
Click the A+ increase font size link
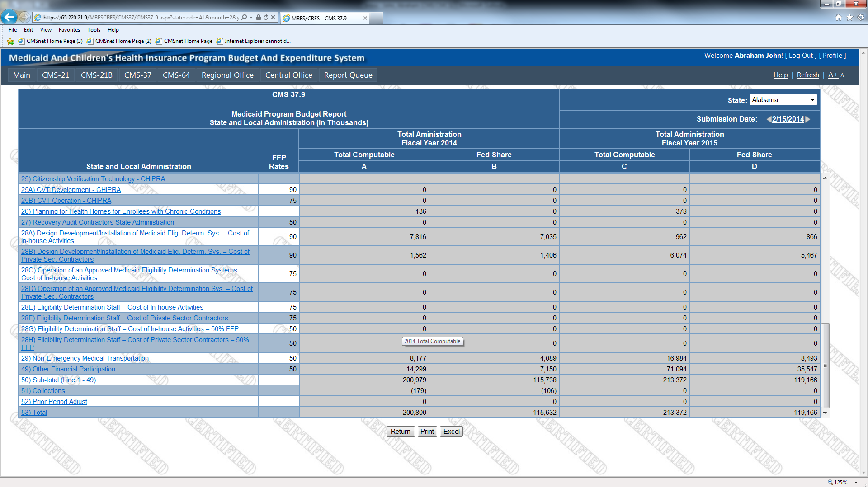click(x=833, y=75)
